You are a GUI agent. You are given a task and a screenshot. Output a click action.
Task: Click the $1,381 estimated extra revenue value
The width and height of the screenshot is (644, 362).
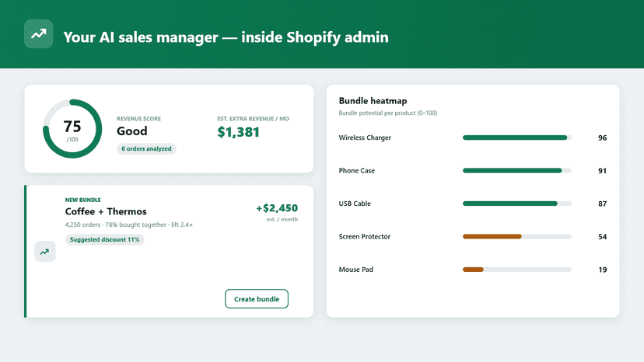pyautogui.click(x=238, y=132)
